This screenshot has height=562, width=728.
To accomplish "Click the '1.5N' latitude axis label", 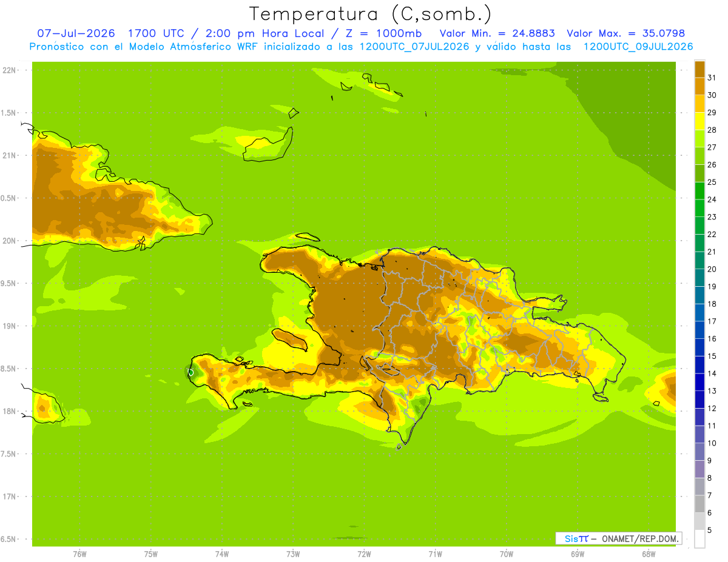I will click(8, 113).
